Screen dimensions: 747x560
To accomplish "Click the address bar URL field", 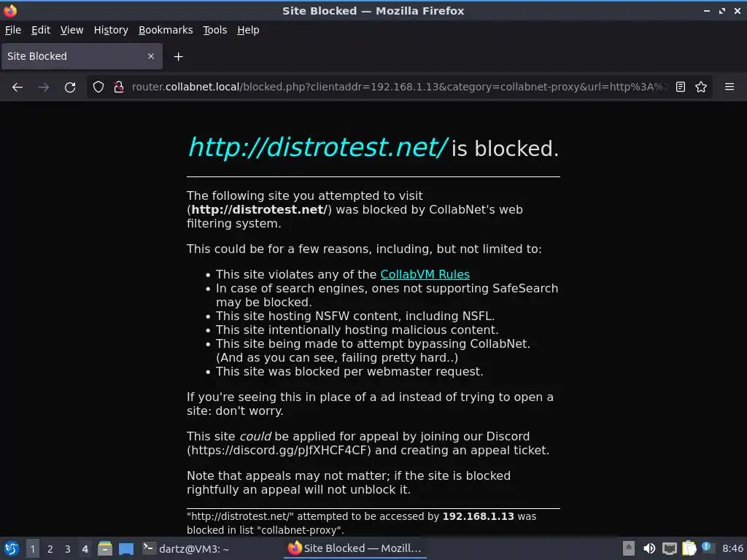I will [x=399, y=87].
